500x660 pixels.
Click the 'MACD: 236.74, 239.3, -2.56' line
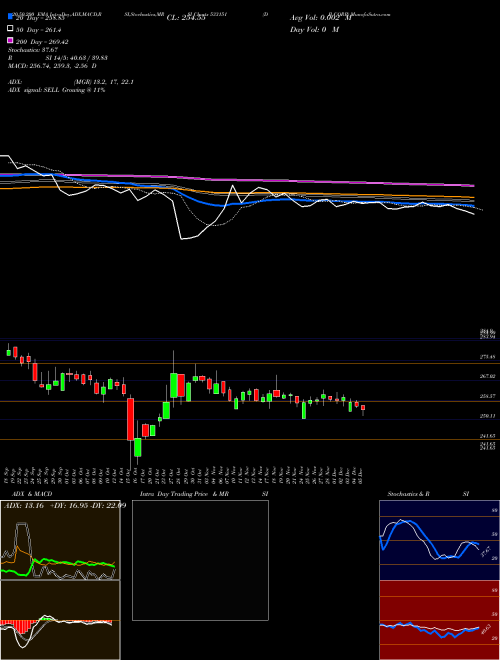coord(49,66)
